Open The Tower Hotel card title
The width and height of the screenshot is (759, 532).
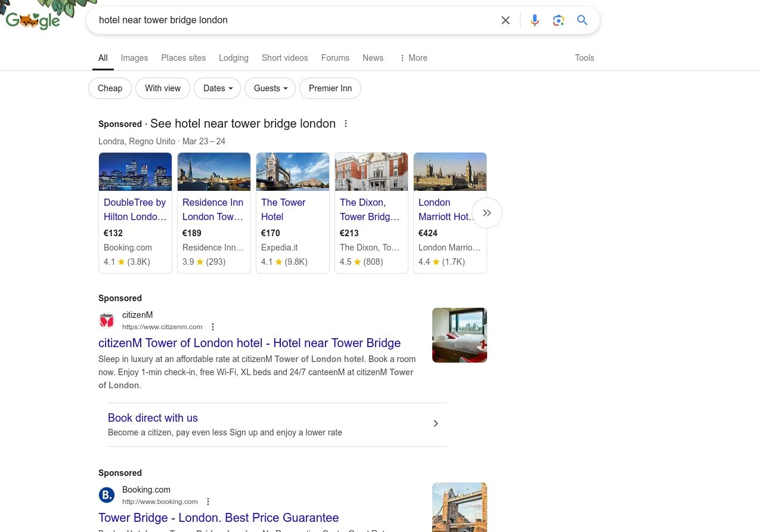283,209
